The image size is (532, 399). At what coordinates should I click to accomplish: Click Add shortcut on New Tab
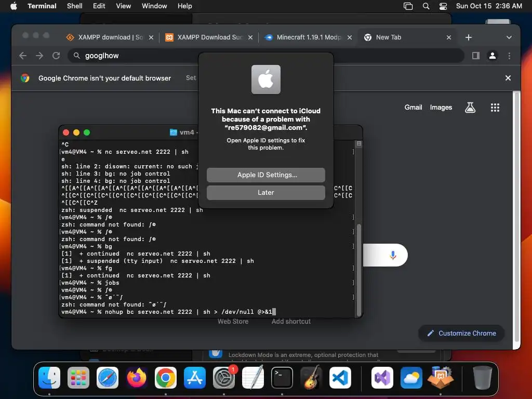[291, 321]
